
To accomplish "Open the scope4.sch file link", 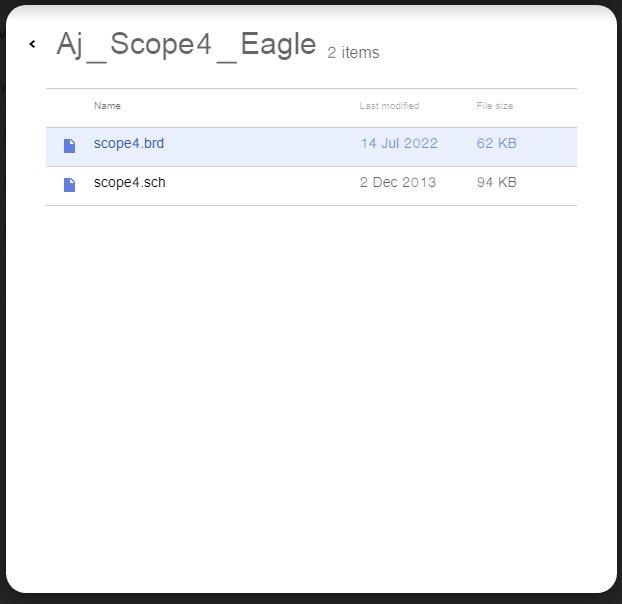I will [x=130, y=182].
